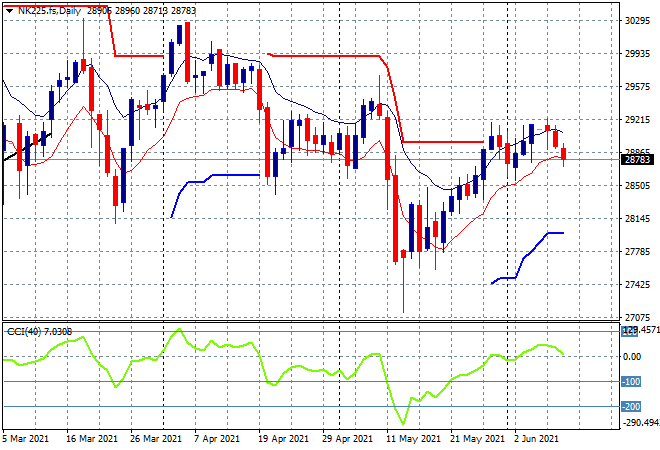This screenshot has width=660, height=450.
Task: Click the 19 Apr 2021 date label
Action: 283,439
